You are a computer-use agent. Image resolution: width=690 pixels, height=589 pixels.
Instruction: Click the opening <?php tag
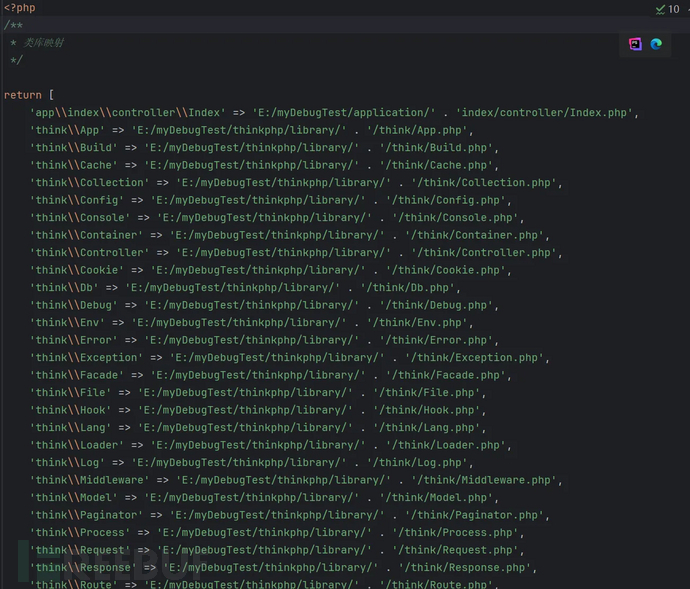19,8
